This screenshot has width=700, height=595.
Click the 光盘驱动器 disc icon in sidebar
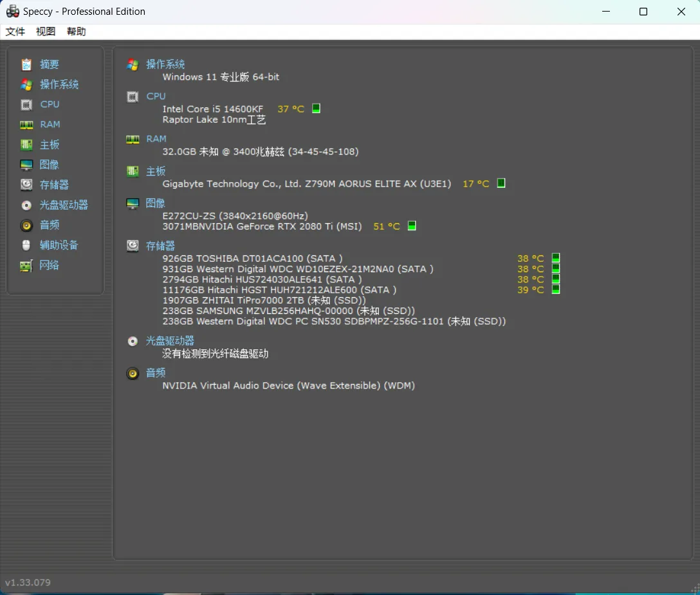tap(26, 205)
